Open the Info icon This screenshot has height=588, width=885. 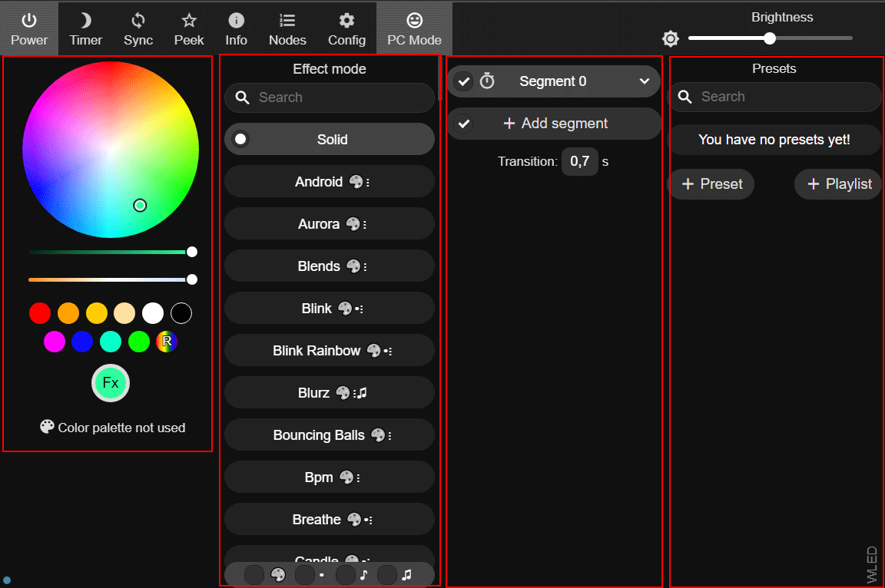click(236, 21)
